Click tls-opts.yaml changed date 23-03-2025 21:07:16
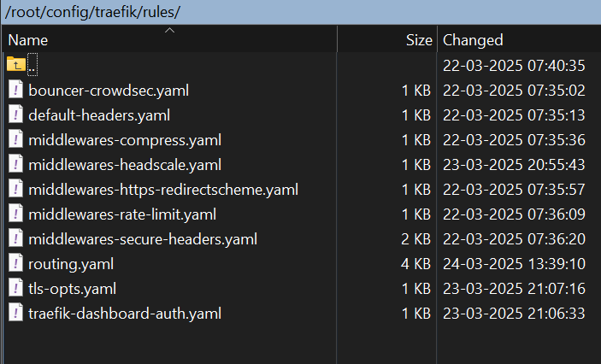601x364 pixels. click(x=514, y=289)
